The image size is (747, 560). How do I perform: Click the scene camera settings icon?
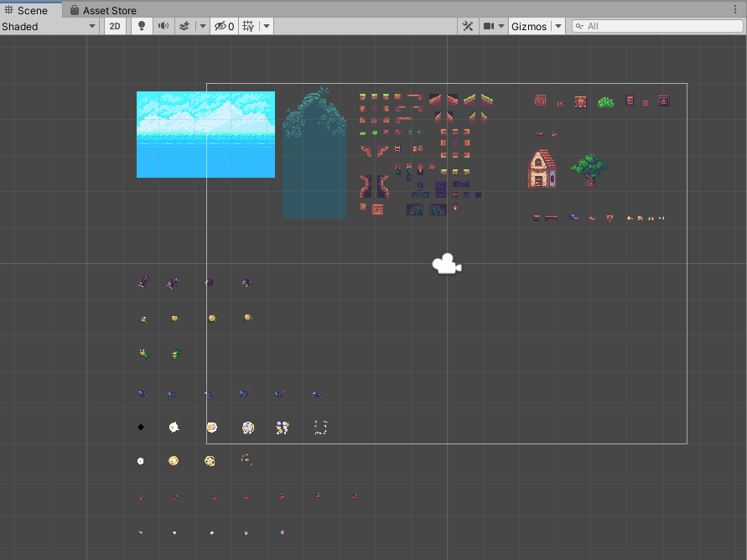click(x=489, y=26)
